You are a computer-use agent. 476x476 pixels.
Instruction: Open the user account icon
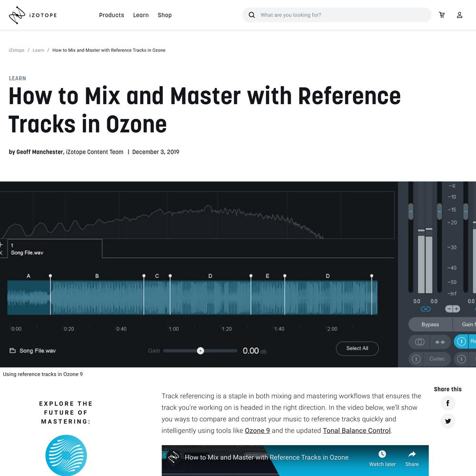point(460,15)
